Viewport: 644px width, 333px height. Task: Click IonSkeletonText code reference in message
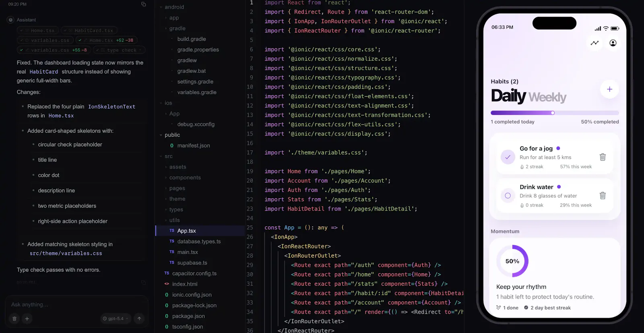[112, 107]
